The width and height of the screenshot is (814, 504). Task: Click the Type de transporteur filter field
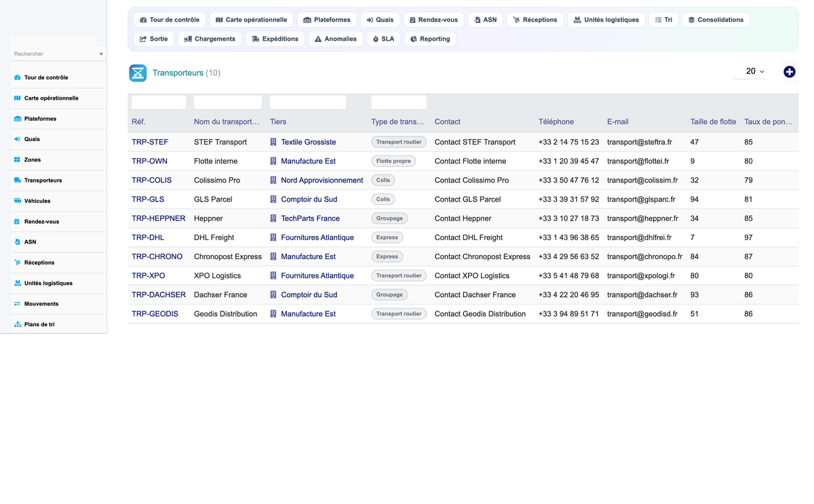point(399,102)
